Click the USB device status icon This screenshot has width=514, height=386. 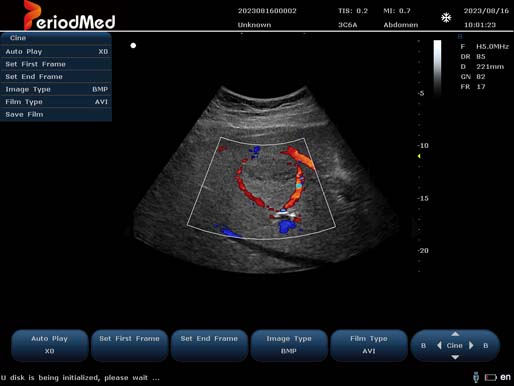(476, 377)
